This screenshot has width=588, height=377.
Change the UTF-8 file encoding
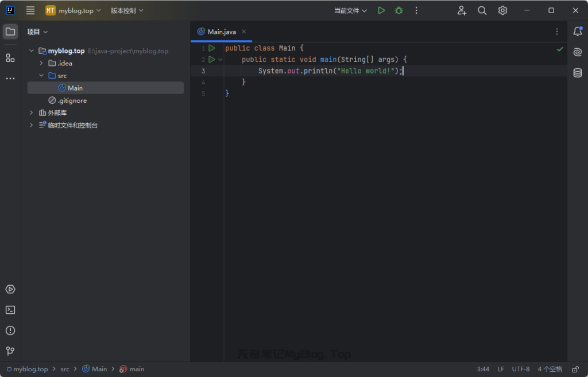tap(521, 369)
